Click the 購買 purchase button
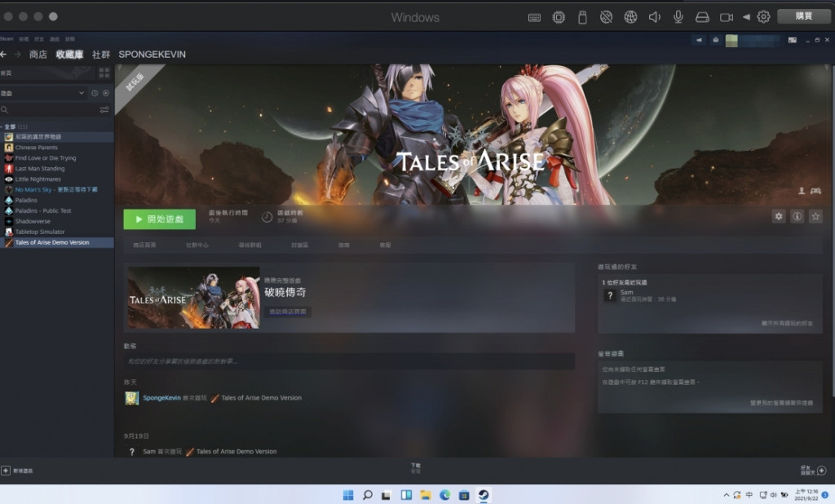 [x=804, y=16]
